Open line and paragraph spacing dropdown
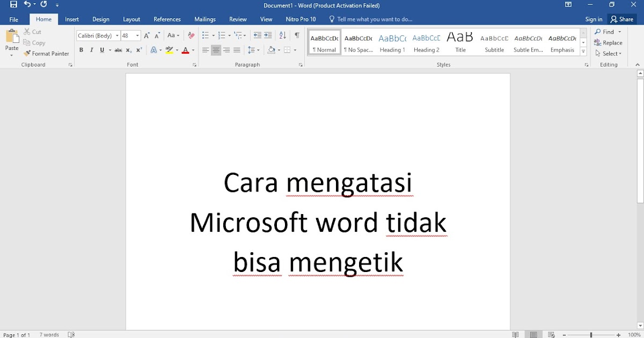Screen dimensions: 644x338 click(253, 50)
